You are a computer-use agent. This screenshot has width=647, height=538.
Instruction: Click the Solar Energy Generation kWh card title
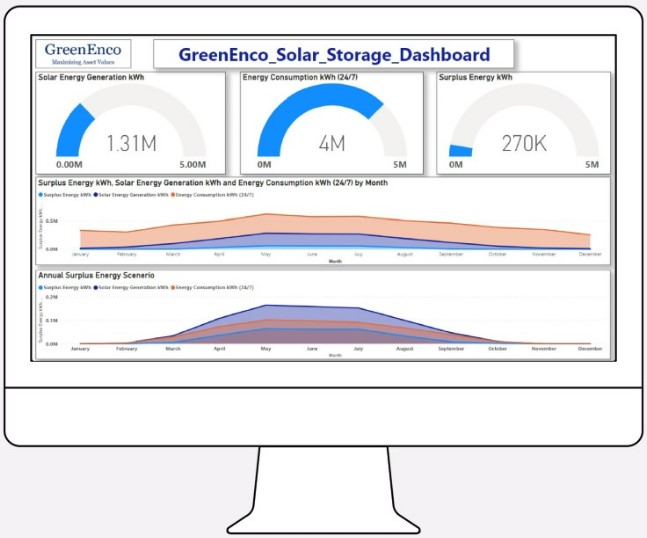tap(87, 76)
